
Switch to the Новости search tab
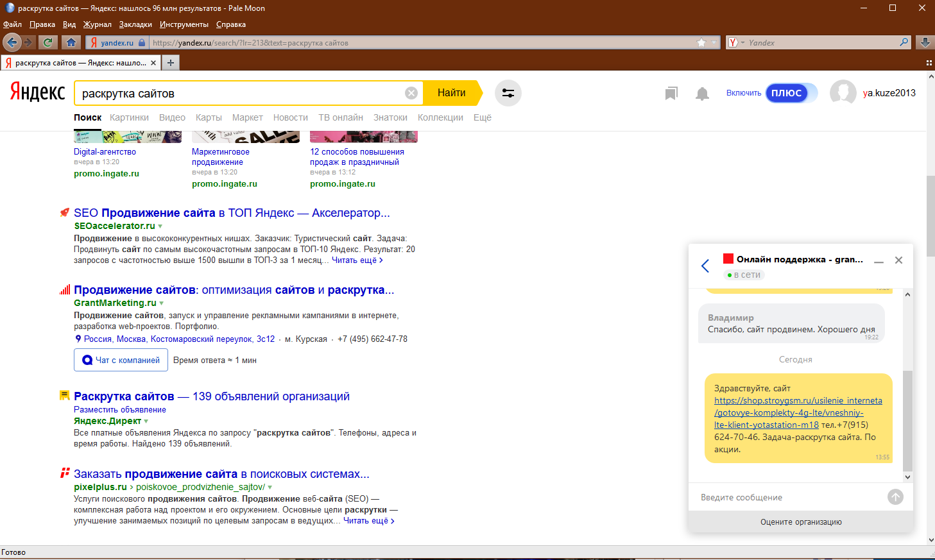(291, 117)
